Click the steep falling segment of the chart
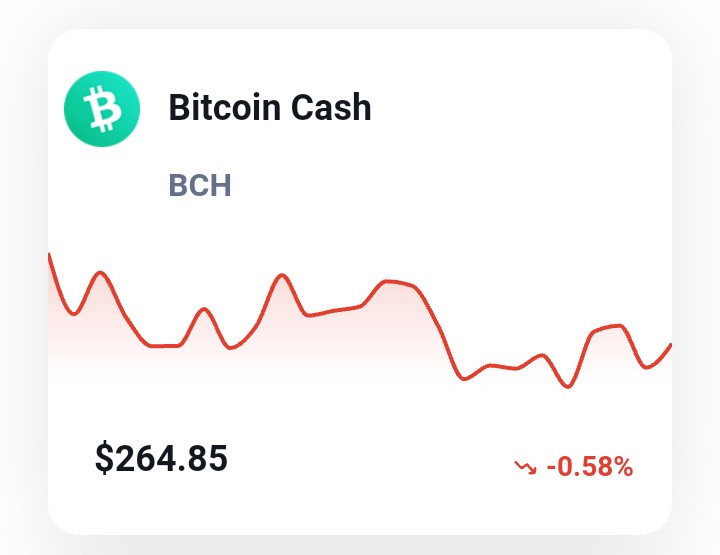This screenshot has height=555, width=720. click(441, 331)
